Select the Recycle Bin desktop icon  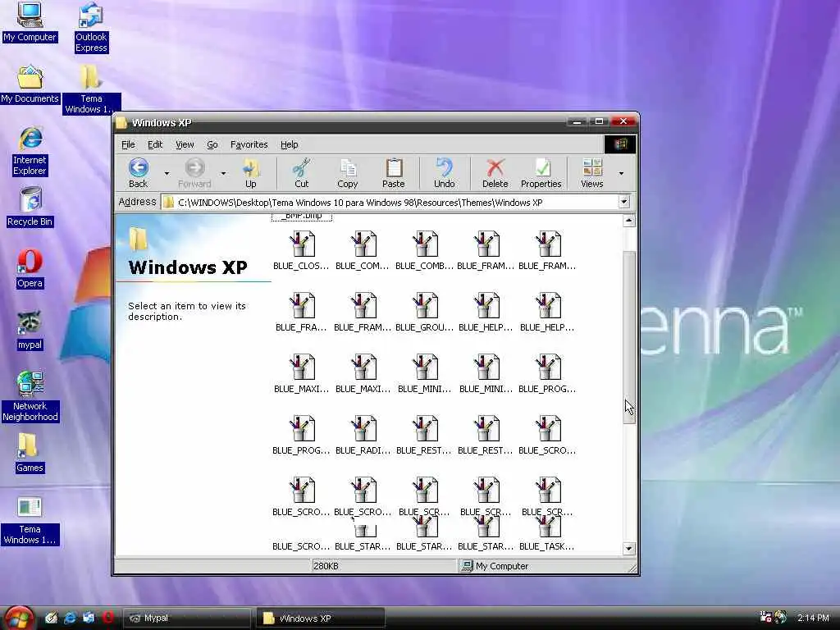tap(30, 207)
